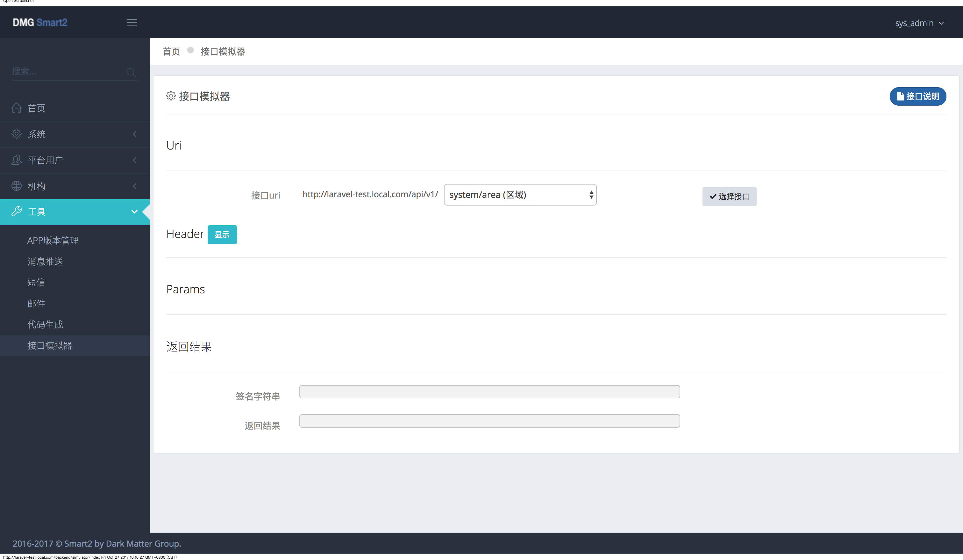Collapse the 工具 menu chevron
Screen dimensions: 963x560
(x=134, y=212)
